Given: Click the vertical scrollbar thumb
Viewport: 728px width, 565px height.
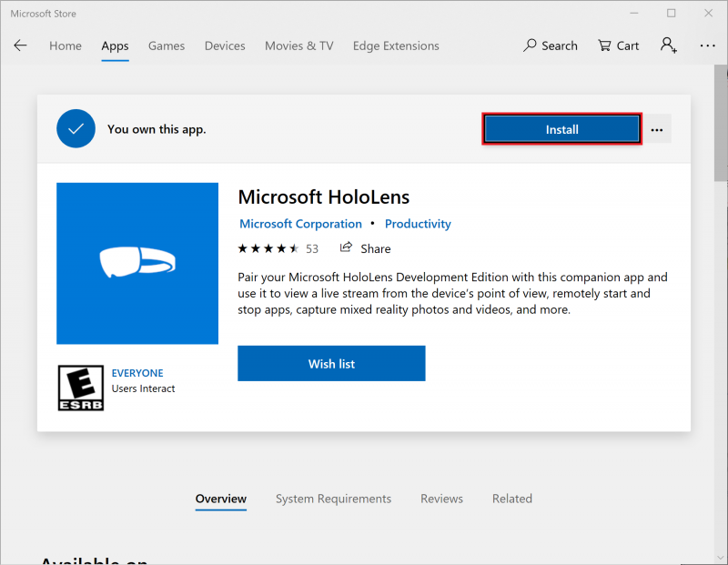Looking at the screenshot, I should tap(721, 123).
